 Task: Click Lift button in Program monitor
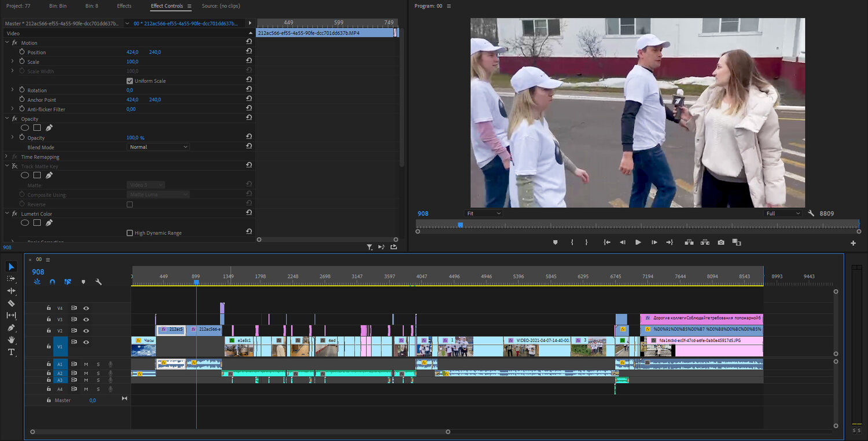[x=689, y=242]
